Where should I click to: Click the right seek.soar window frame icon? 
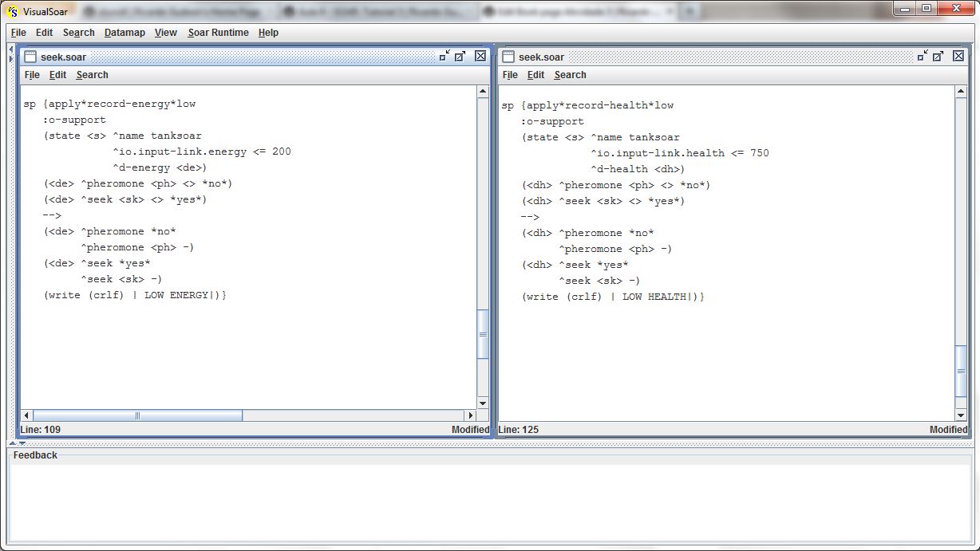(508, 57)
